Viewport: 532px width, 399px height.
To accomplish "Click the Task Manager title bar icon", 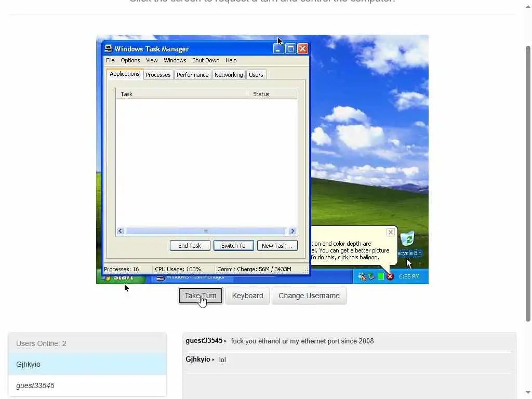I will [x=108, y=48].
